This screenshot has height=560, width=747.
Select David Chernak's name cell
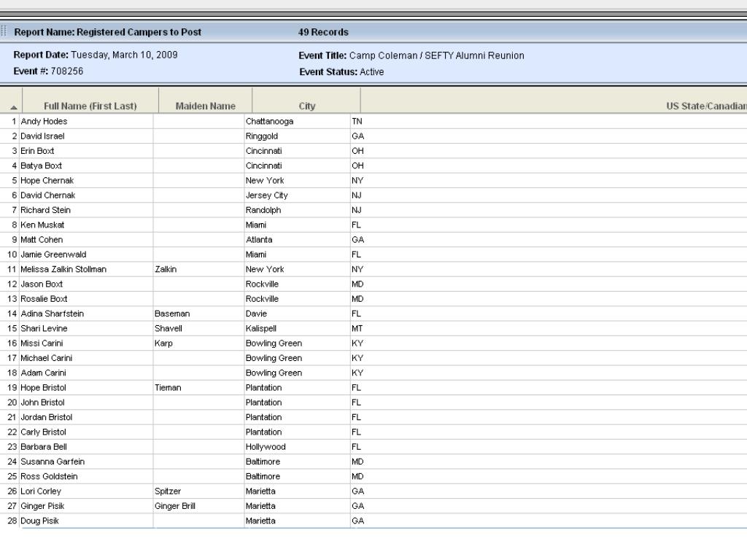pyautogui.click(x=48, y=195)
